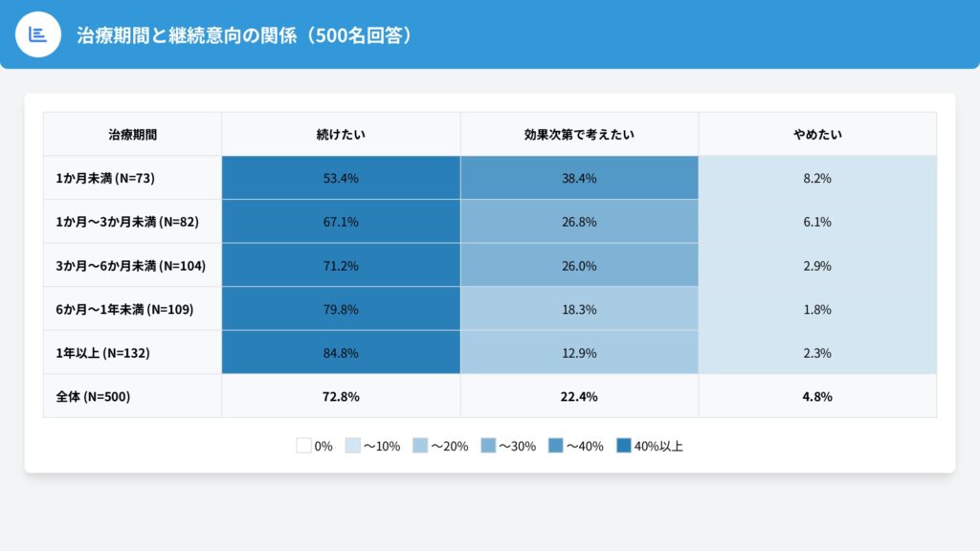Image resolution: width=980 pixels, height=551 pixels.
Task: Click the やめたい column header
Action: [x=817, y=134]
